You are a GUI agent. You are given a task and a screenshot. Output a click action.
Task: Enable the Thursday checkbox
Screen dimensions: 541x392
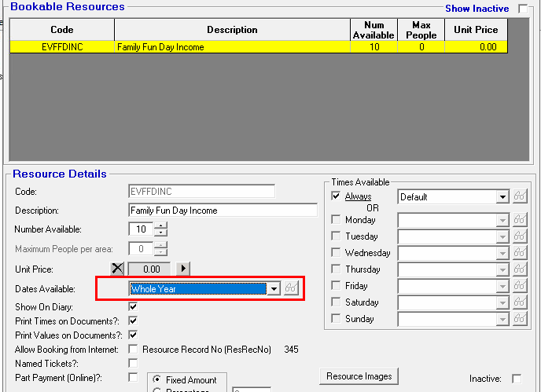click(x=336, y=269)
